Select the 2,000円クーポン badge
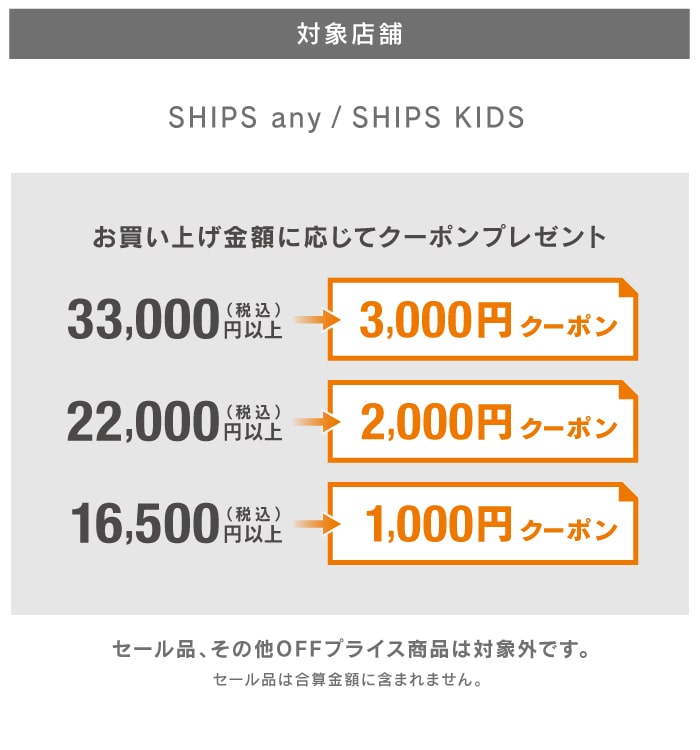 pyautogui.click(x=483, y=422)
